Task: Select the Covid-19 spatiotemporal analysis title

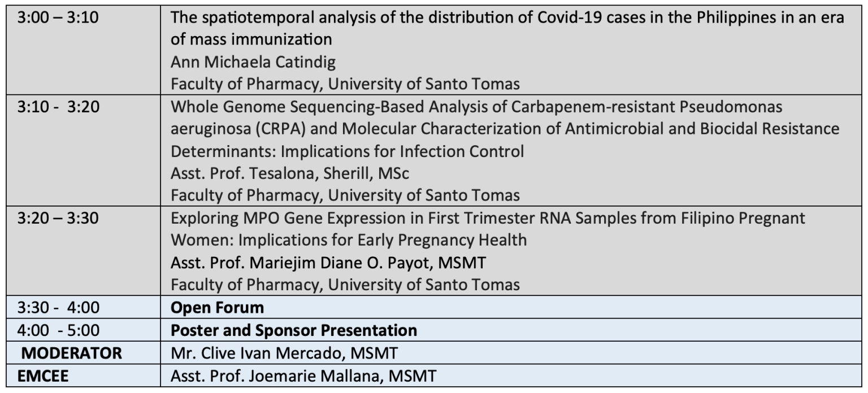Action: click(507, 29)
